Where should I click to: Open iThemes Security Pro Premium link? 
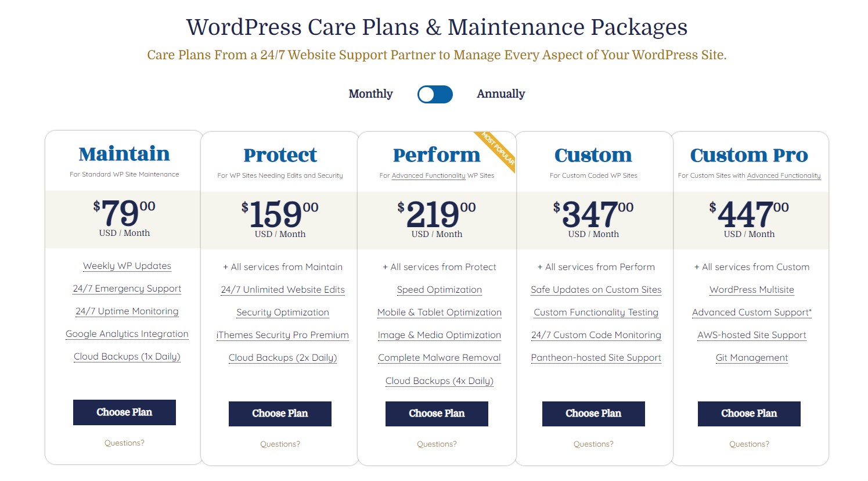[283, 335]
